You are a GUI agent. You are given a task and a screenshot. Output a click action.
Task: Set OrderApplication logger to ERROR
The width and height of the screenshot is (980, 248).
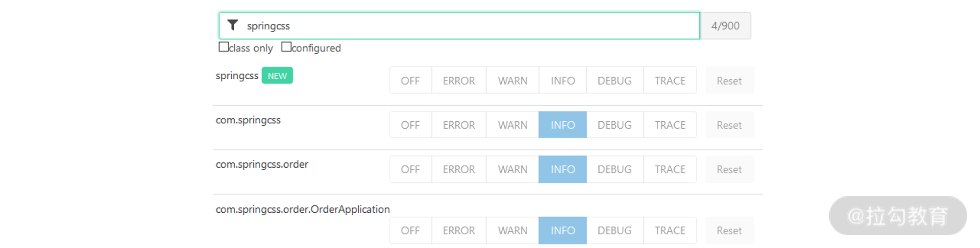click(459, 230)
